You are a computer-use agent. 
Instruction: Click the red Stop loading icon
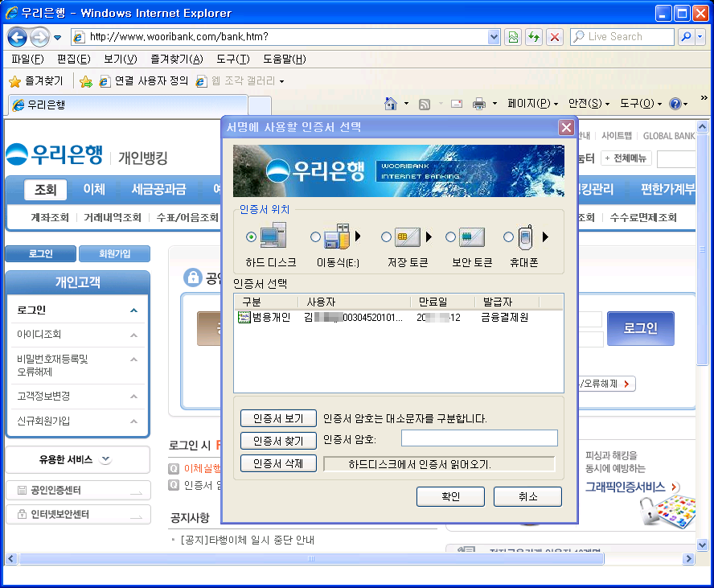point(555,37)
